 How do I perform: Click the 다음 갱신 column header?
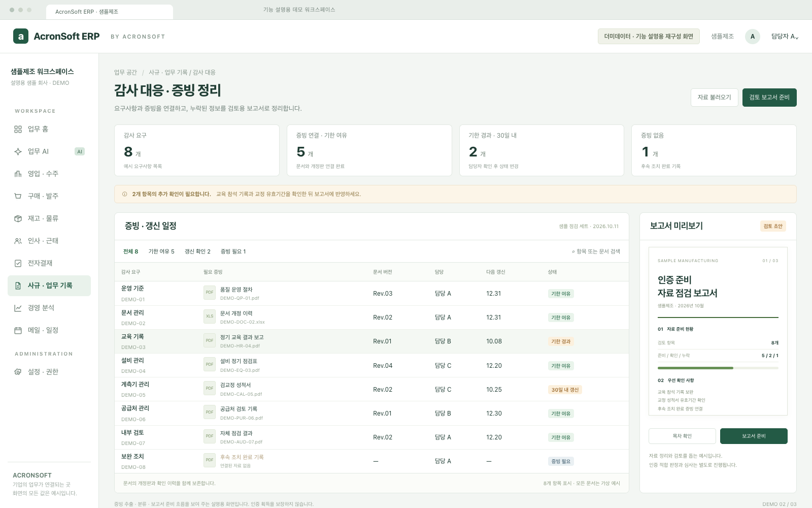pyautogui.click(x=495, y=272)
